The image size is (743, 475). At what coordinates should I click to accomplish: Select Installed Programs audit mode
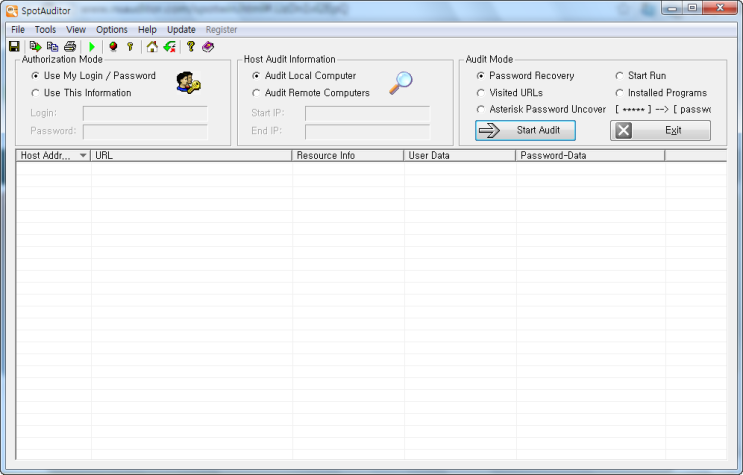pyautogui.click(x=619, y=93)
